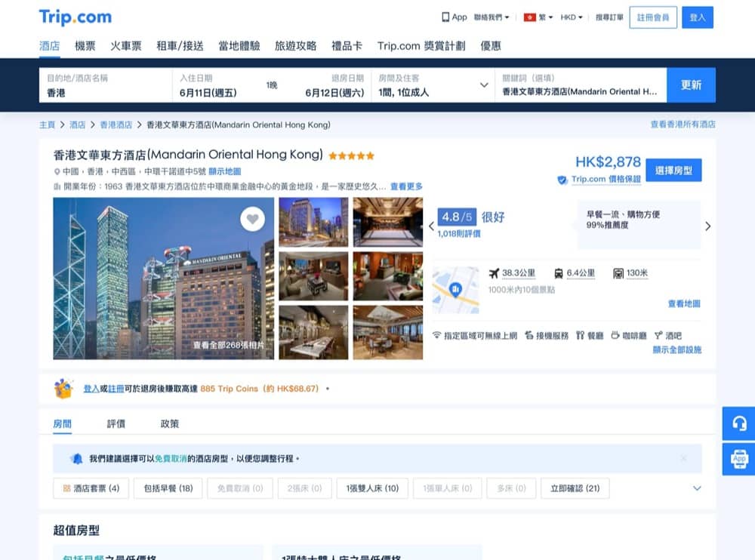Image resolution: width=755 pixels, height=560 pixels.
Task: Toggle the 1張雙人床 (10) filter
Action: click(x=372, y=488)
